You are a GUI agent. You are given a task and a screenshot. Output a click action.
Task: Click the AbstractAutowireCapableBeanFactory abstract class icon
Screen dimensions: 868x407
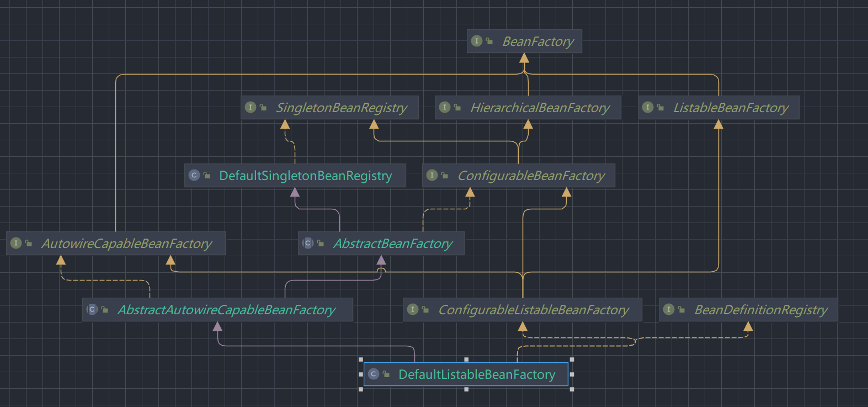(x=92, y=309)
